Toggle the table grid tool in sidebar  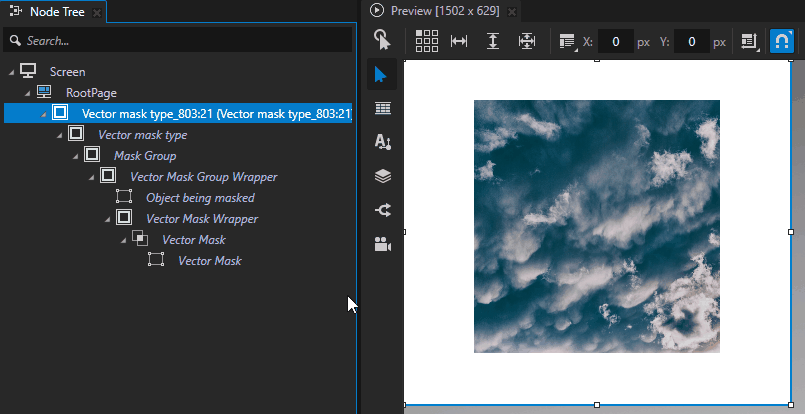coord(382,108)
